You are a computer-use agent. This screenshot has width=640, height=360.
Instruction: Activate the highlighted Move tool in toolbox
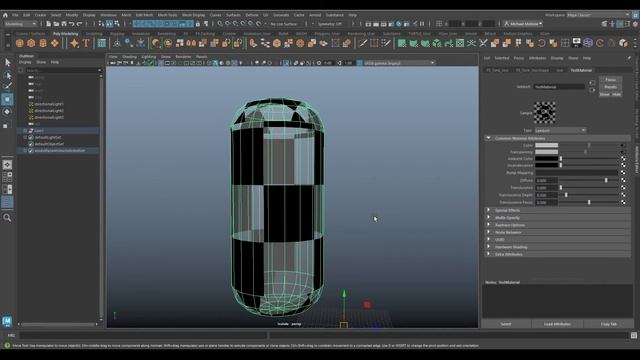click(x=7, y=99)
